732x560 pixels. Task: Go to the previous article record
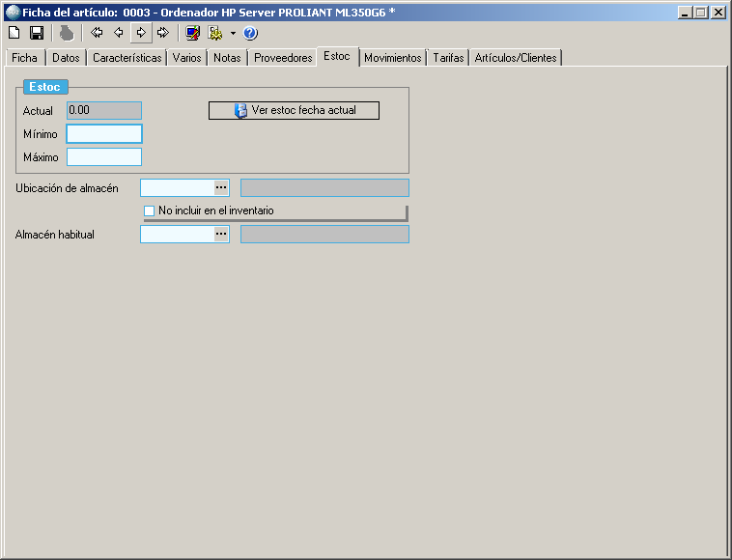(x=119, y=33)
